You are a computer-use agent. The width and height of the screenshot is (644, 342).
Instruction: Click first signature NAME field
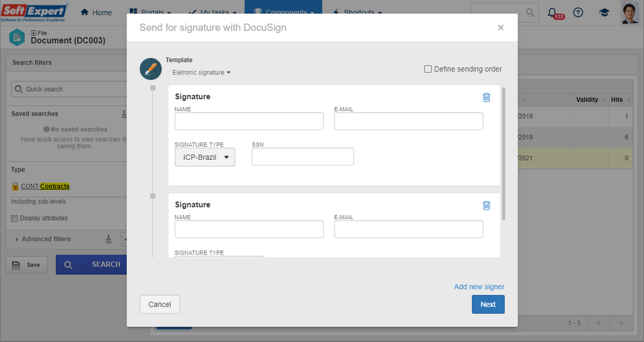tap(249, 121)
